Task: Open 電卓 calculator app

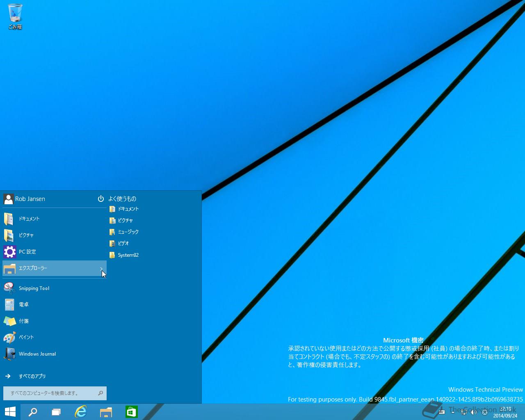Action: (55, 305)
